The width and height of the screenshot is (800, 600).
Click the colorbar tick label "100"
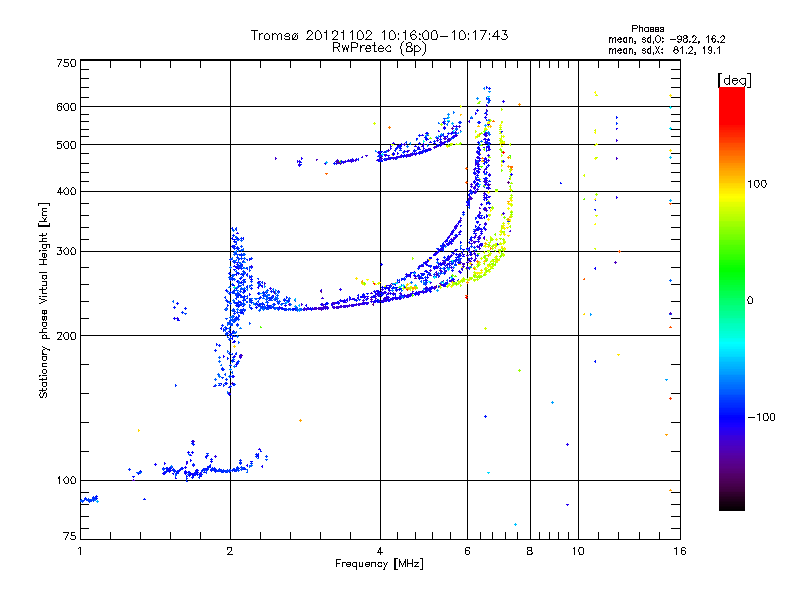click(x=757, y=184)
